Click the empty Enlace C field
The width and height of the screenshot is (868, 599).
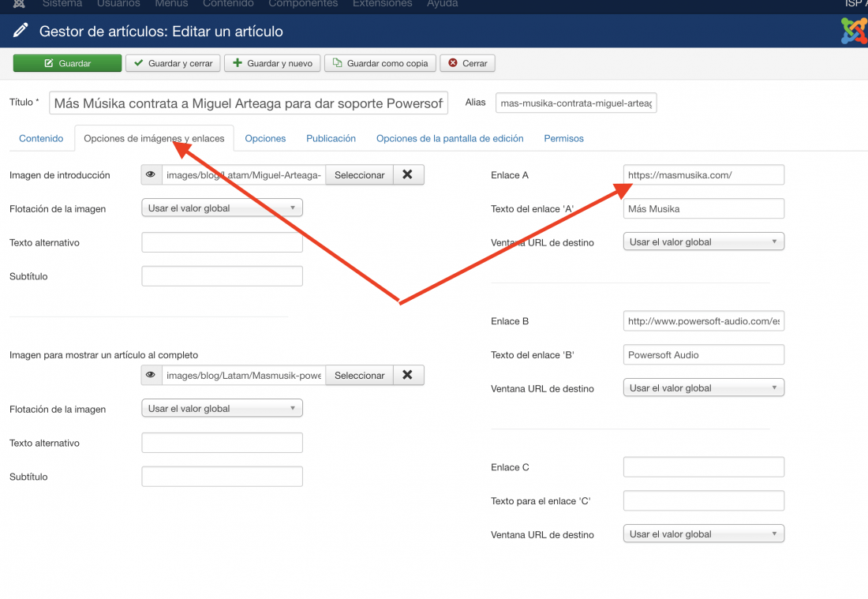(704, 466)
